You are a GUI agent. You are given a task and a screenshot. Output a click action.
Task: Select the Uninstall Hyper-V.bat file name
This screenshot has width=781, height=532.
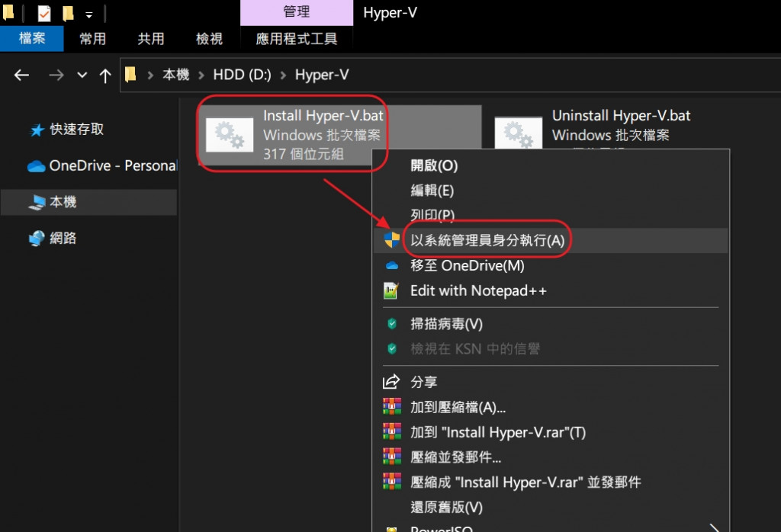(621, 115)
